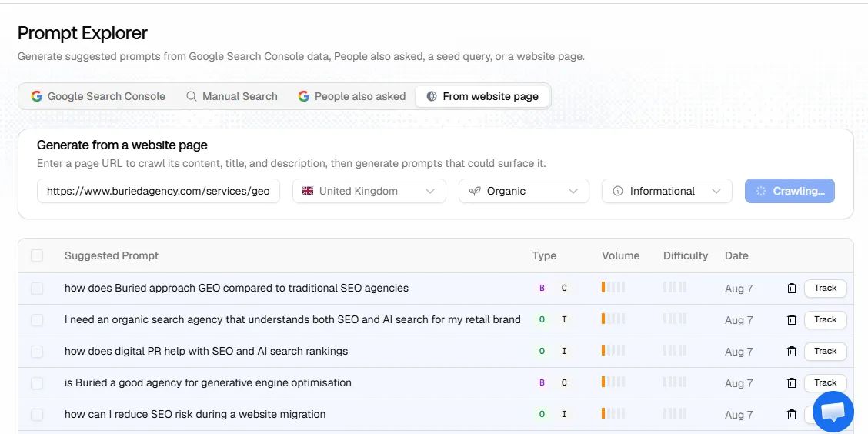The image size is (868, 434).
Task: Select the website migration prompt checkbox
Action: (36, 415)
